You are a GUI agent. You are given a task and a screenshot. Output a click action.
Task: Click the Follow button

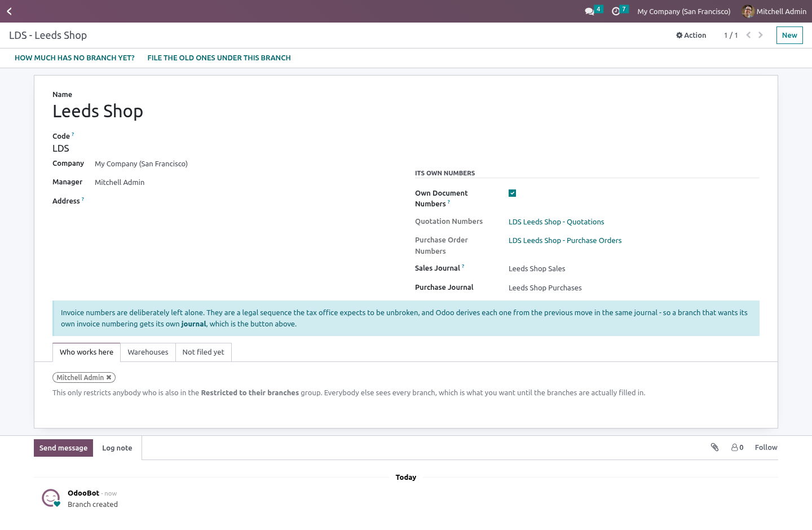coord(766,448)
